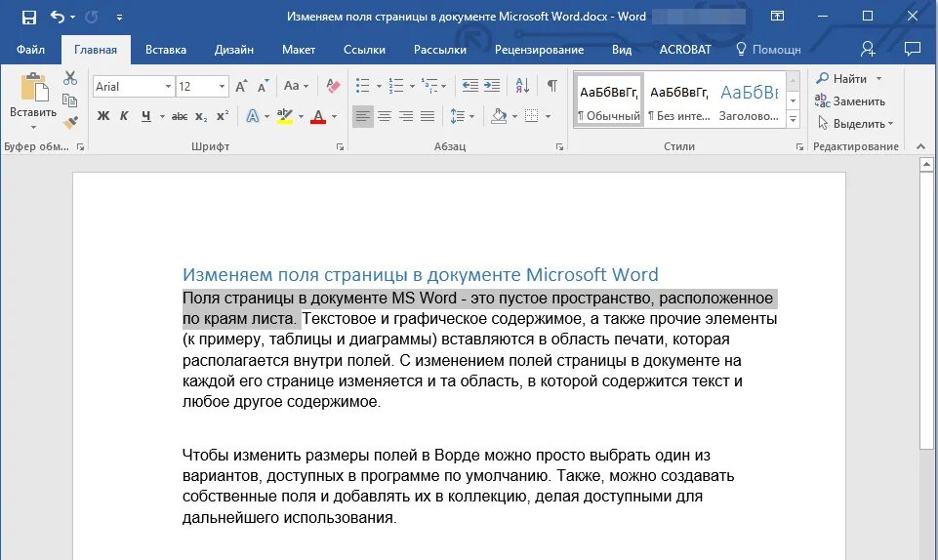Open the borders button
Screen dimensions: 938x560
coord(531,116)
